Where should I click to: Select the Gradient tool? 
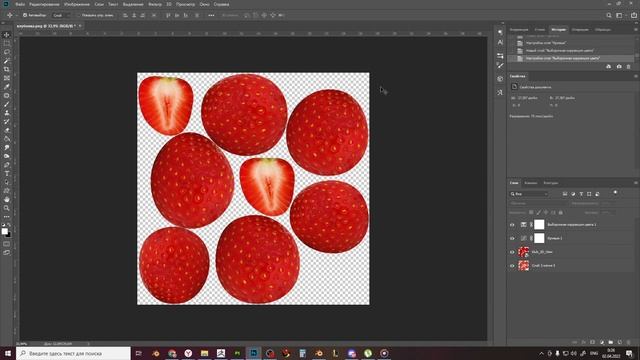click(x=7, y=139)
